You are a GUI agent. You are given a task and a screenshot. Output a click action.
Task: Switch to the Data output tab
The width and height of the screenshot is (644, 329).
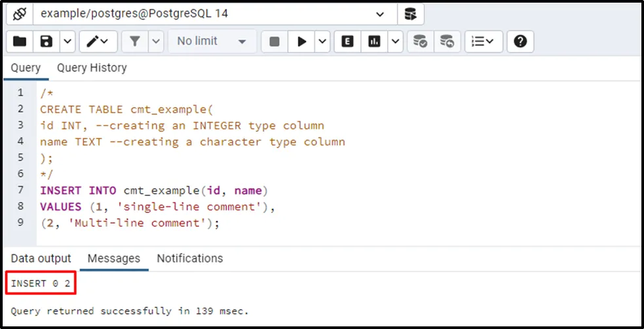click(41, 258)
